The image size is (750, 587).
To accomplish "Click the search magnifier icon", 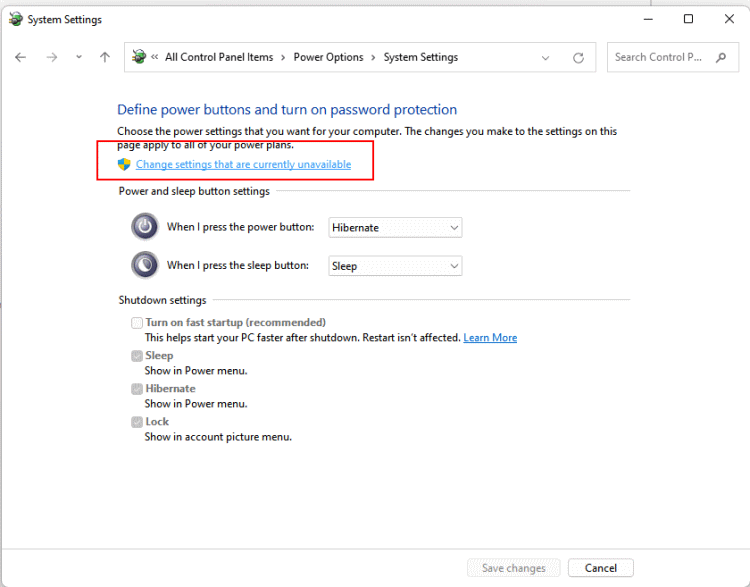I will tap(720, 57).
